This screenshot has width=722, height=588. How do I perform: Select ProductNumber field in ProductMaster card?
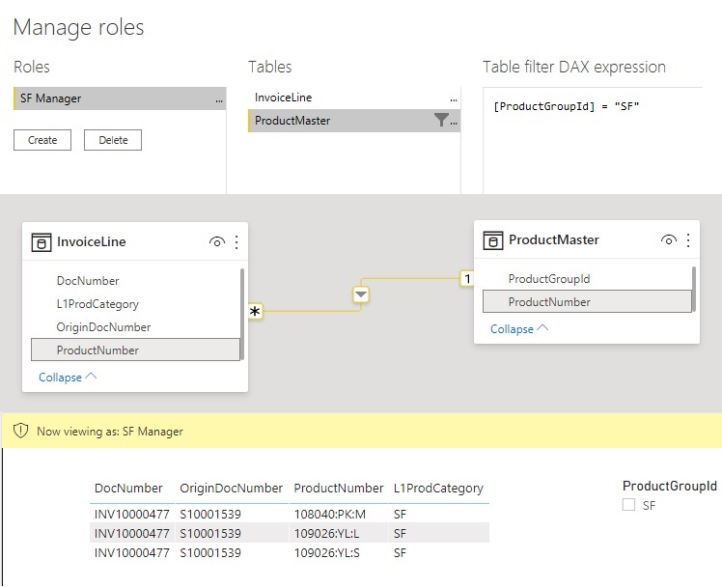(587, 301)
